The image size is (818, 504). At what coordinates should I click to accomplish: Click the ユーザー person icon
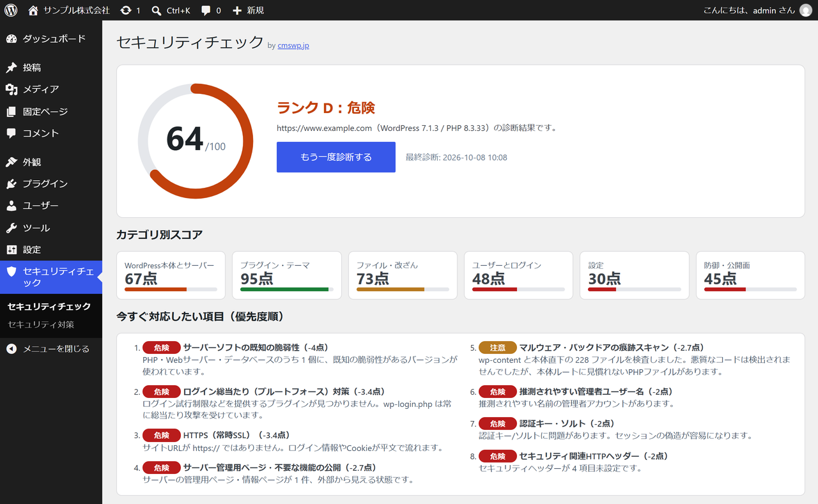12,206
